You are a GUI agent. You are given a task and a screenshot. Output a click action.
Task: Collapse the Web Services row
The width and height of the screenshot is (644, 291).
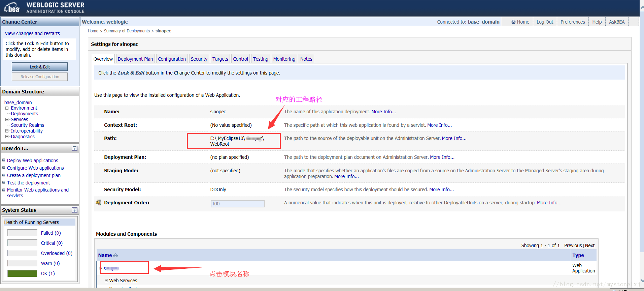[106, 281]
